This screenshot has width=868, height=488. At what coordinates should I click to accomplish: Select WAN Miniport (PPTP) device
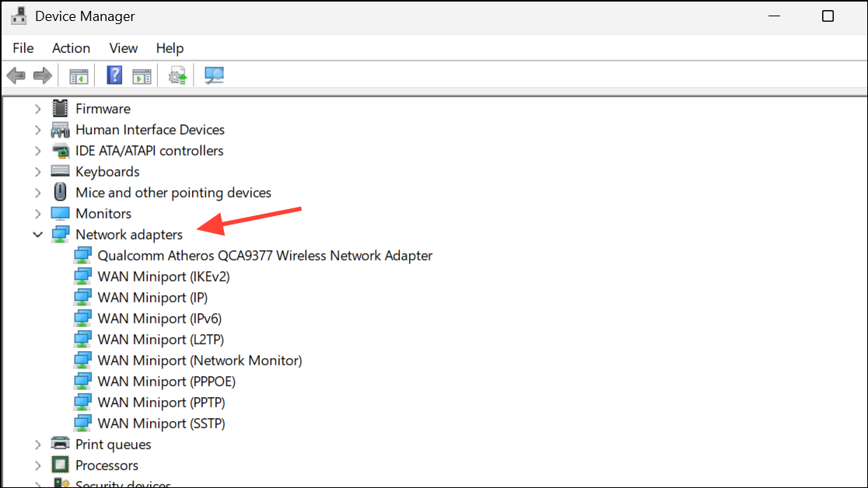(160, 402)
